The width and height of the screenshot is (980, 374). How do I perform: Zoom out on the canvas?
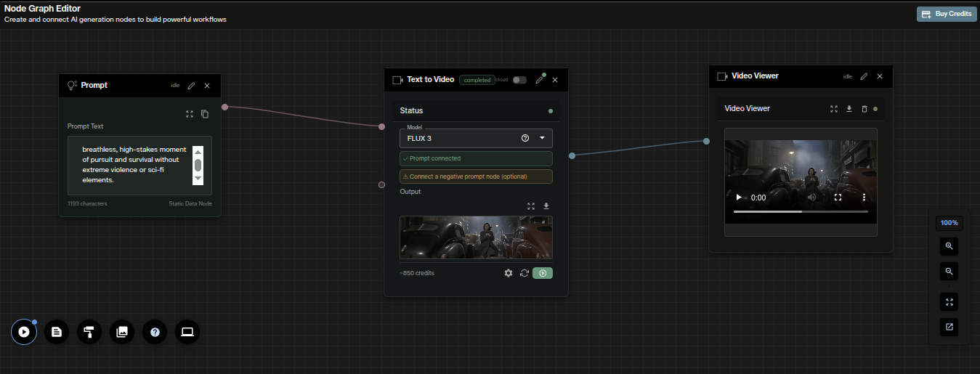949,272
